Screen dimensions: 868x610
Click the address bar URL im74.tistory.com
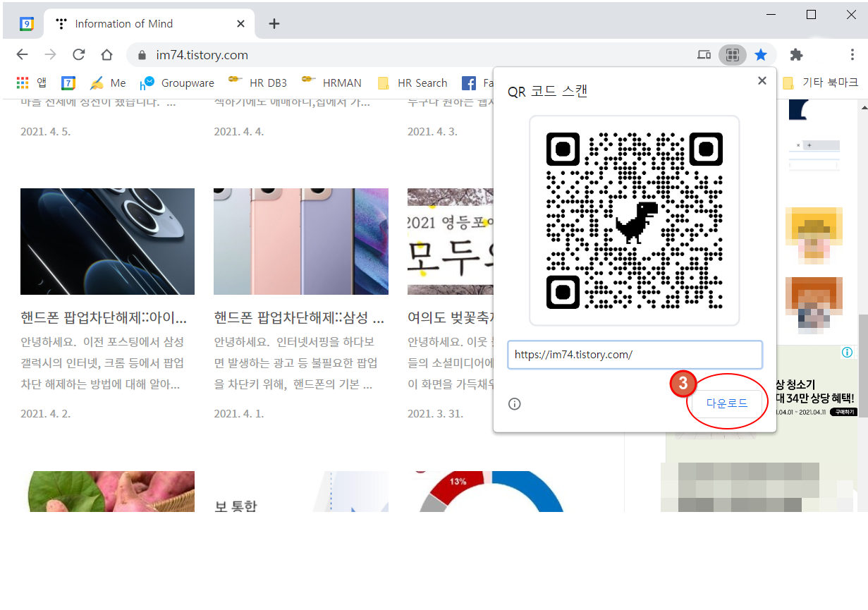pyautogui.click(x=202, y=55)
